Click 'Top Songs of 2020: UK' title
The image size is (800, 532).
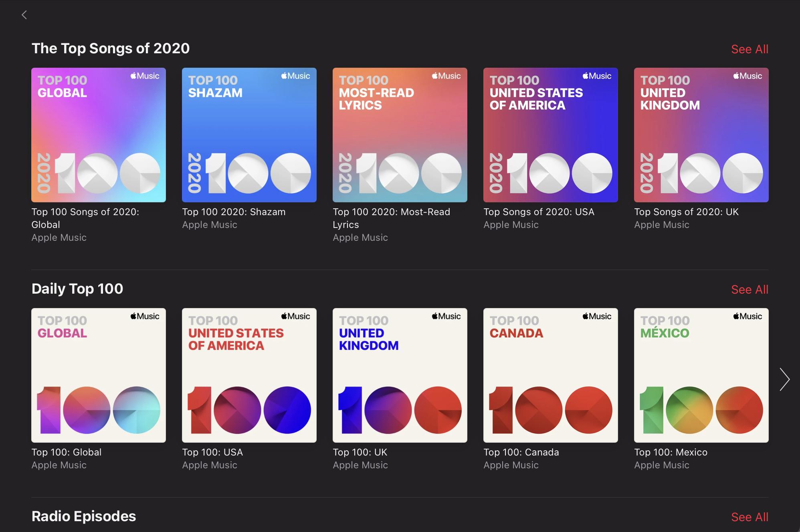pyautogui.click(x=686, y=212)
